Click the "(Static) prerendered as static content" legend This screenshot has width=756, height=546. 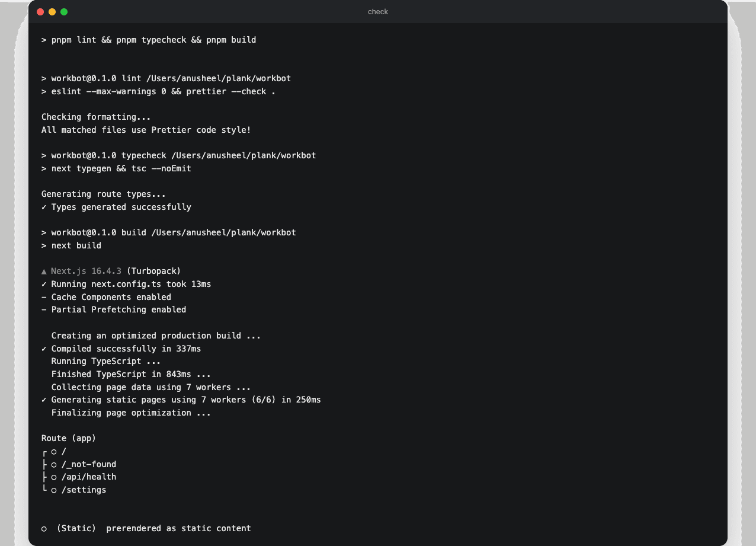coord(146,528)
